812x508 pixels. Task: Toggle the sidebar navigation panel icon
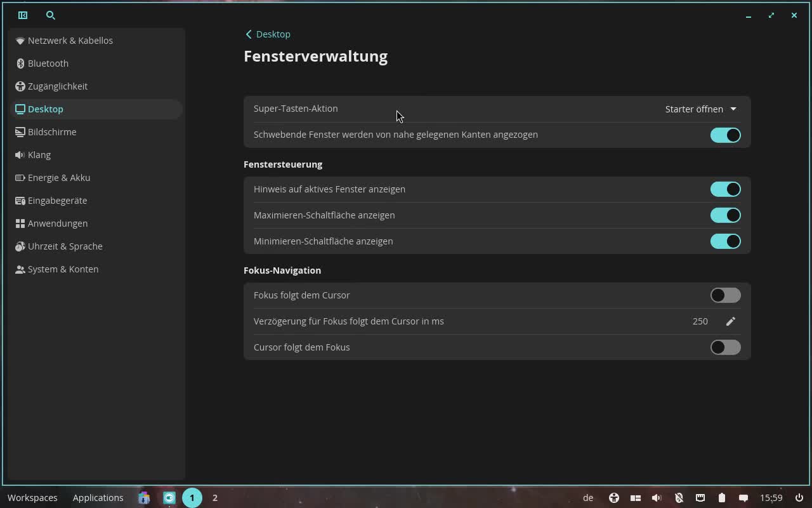click(23, 15)
